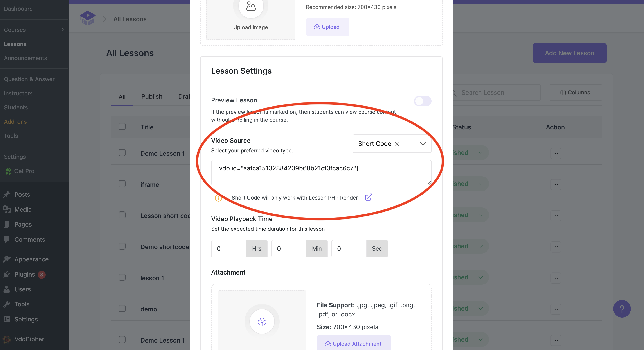The image size is (644, 350).
Task: Open the Published status dropdown for the first lesson
Action: tap(480, 153)
